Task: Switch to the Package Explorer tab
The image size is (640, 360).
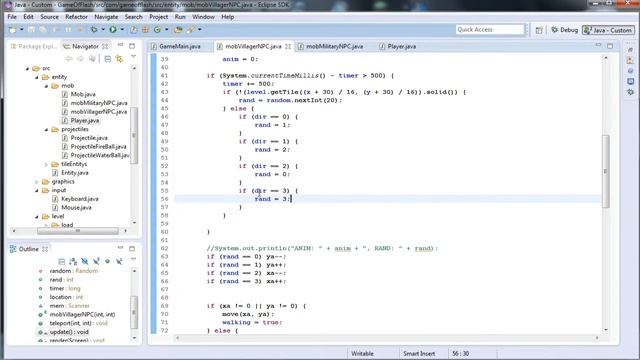Action: point(33,47)
